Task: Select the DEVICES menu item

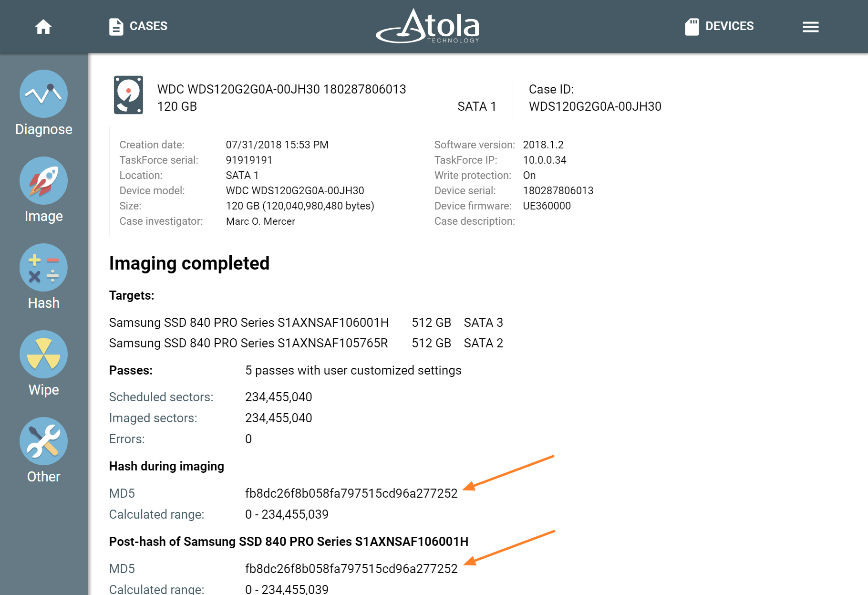Action: pos(729,26)
